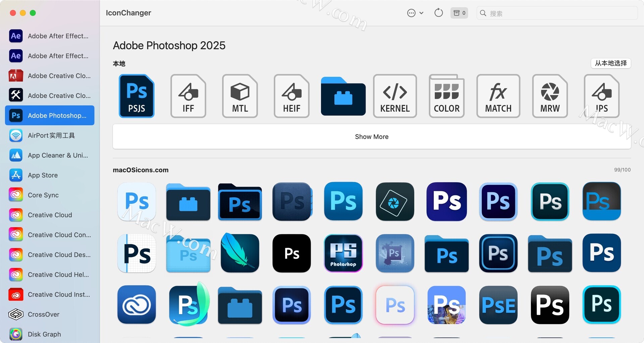
Task: Pick the black Ps icon with bold white letters
Action: click(550, 305)
